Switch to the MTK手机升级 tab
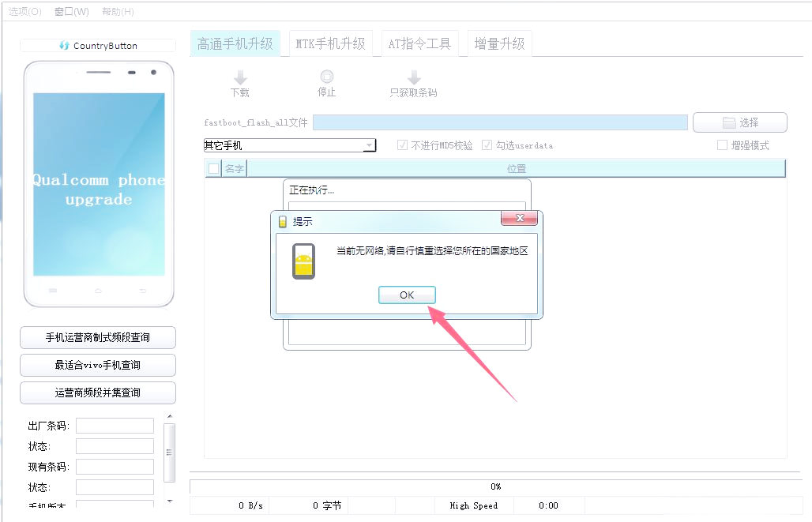Image resolution: width=812 pixels, height=522 pixels. (x=331, y=43)
